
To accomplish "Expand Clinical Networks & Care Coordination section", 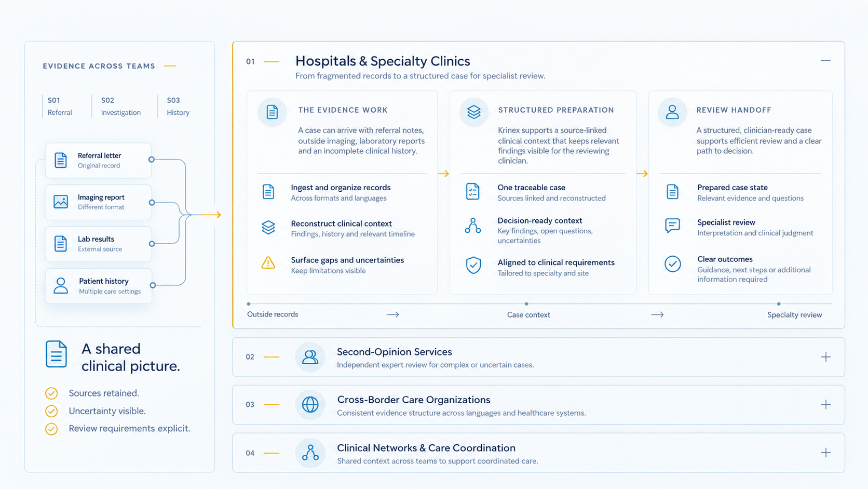I will 825,453.
